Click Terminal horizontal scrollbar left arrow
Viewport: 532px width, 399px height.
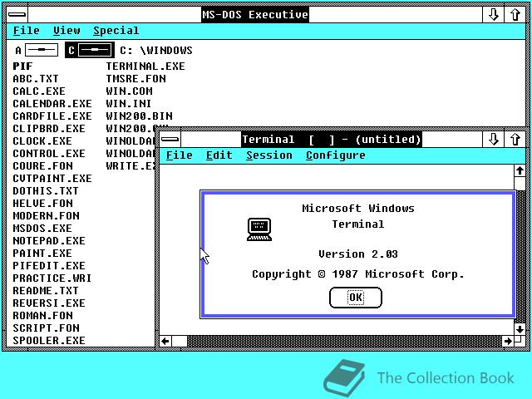coord(165,341)
